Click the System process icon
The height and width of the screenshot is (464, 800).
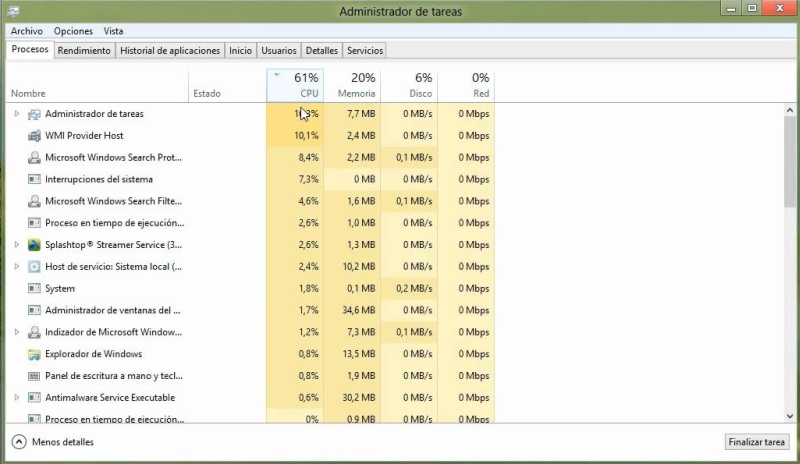click(x=34, y=289)
